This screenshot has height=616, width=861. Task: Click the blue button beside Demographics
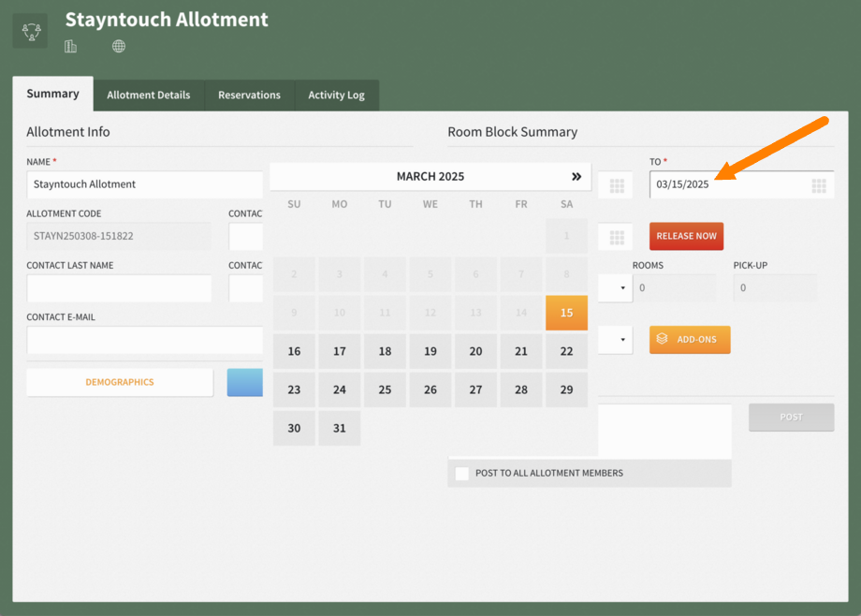[x=245, y=383]
